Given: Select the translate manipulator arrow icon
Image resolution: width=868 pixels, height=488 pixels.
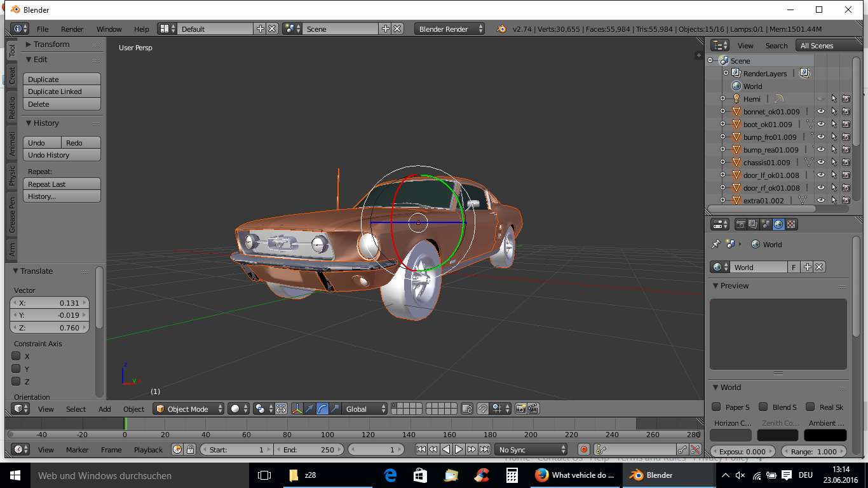Looking at the screenshot, I should (309, 409).
